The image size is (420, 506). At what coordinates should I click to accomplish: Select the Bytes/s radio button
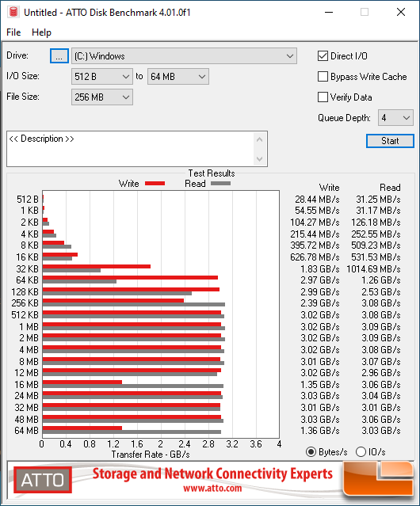click(311, 452)
